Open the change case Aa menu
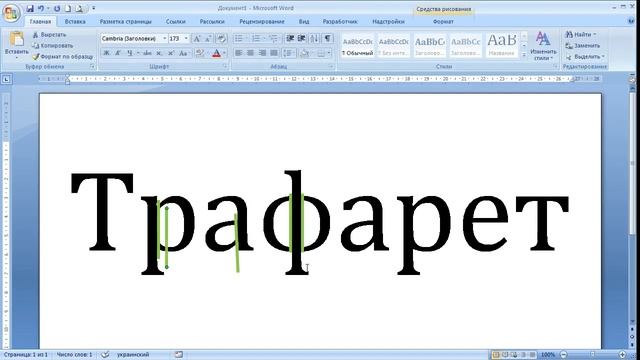Screen dimensions: 640x360 coord(183,53)
